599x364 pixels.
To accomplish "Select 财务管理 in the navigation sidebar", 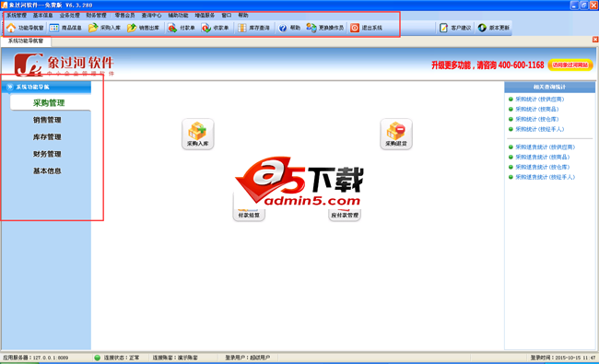I will [x=47, y=154].
